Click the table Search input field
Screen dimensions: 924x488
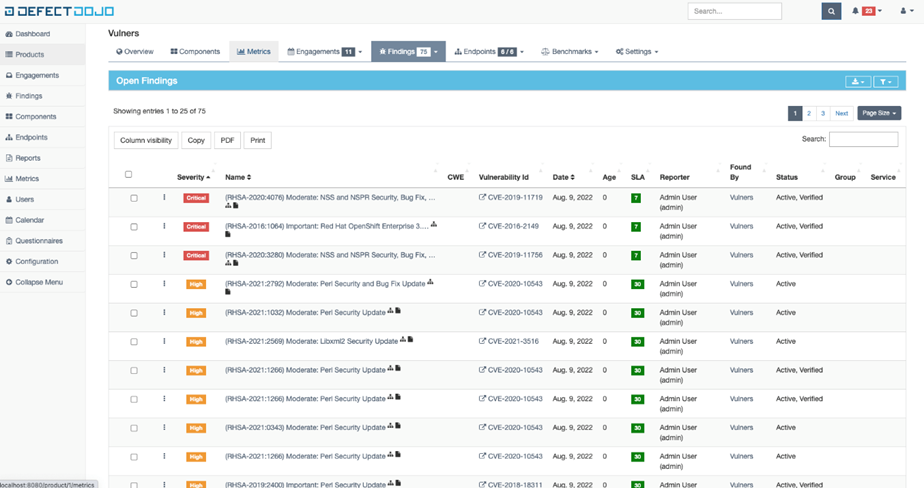point(863,140)
